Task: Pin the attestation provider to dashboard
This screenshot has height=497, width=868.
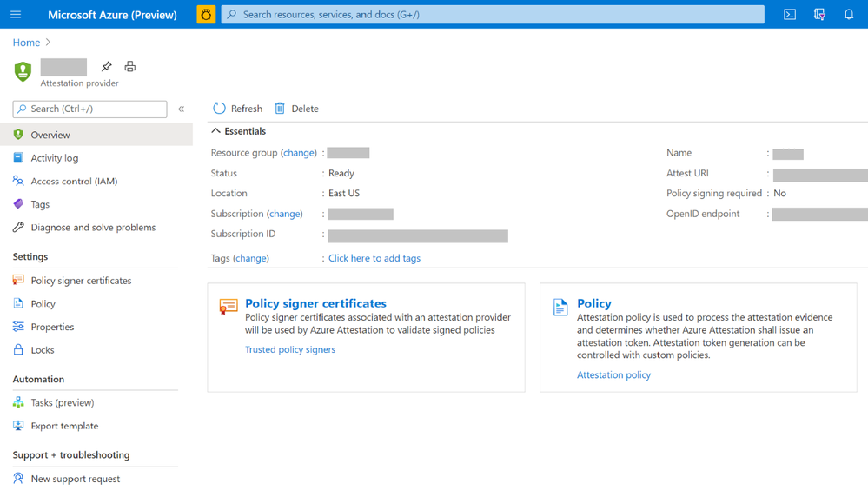Action: (106, 66)
